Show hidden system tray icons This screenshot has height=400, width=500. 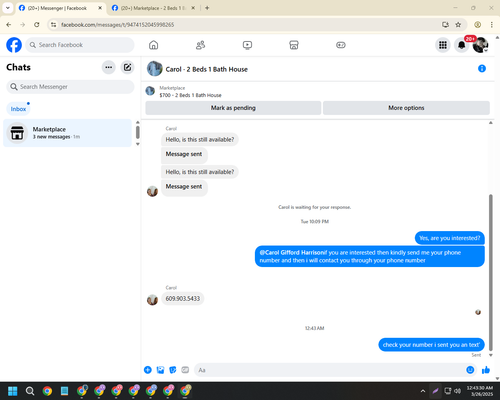[423, 391]
